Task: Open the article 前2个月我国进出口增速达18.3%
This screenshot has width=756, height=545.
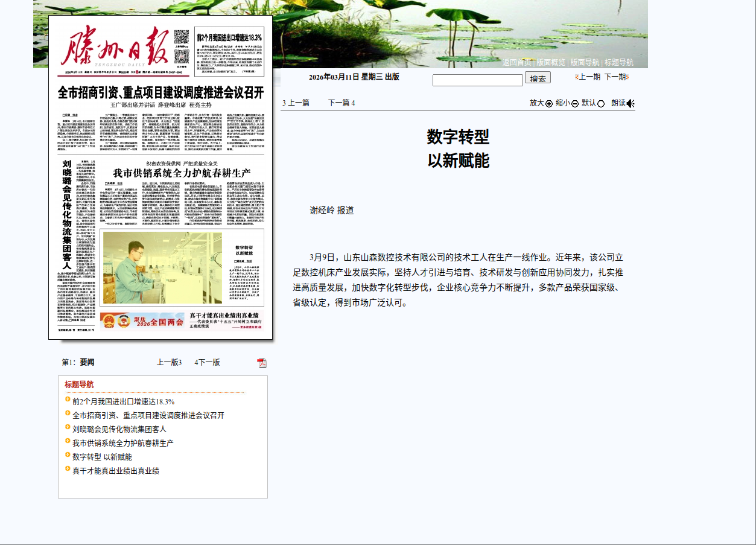Action: pos(123,400)
